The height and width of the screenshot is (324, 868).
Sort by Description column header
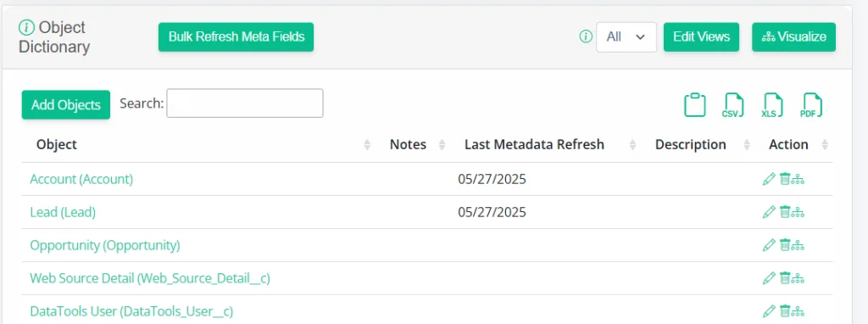(690, 144)
